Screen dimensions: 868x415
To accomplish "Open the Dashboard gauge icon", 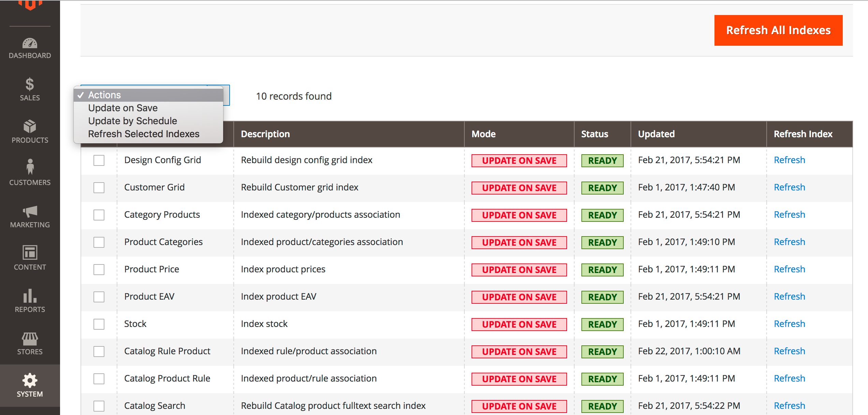I will [x=30, y=44].
